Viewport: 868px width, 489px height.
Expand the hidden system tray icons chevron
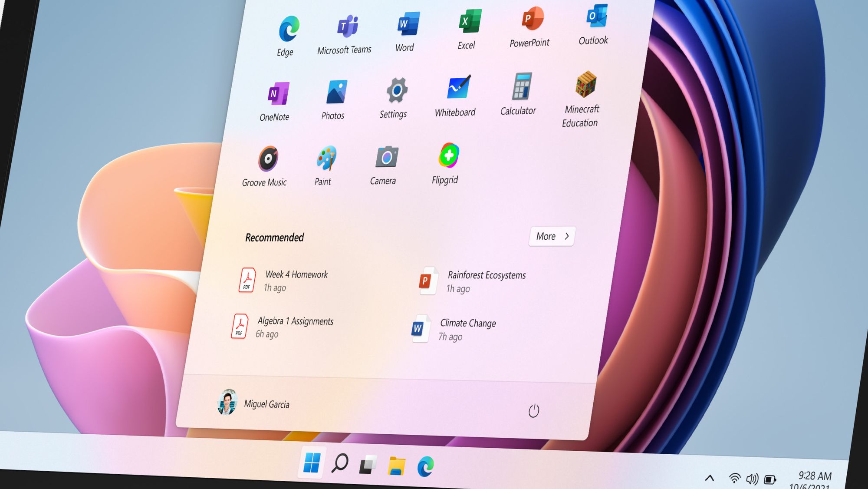click(710, 478)
